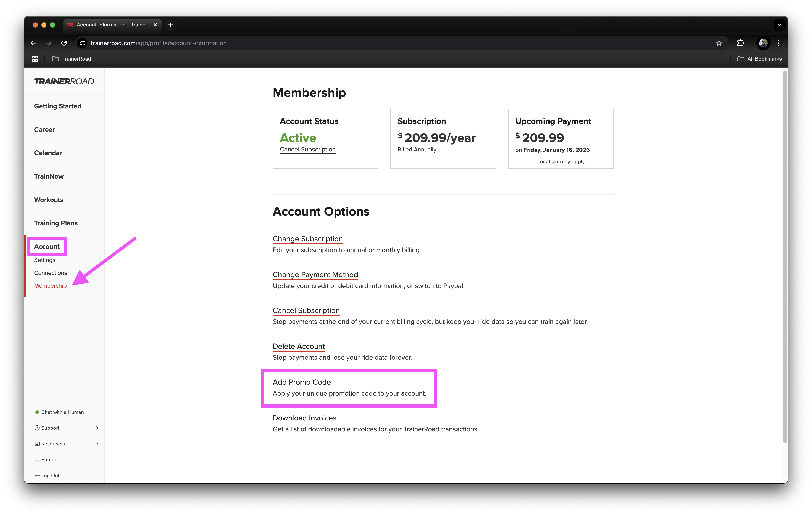Click the green Active status text

point(298,138)
